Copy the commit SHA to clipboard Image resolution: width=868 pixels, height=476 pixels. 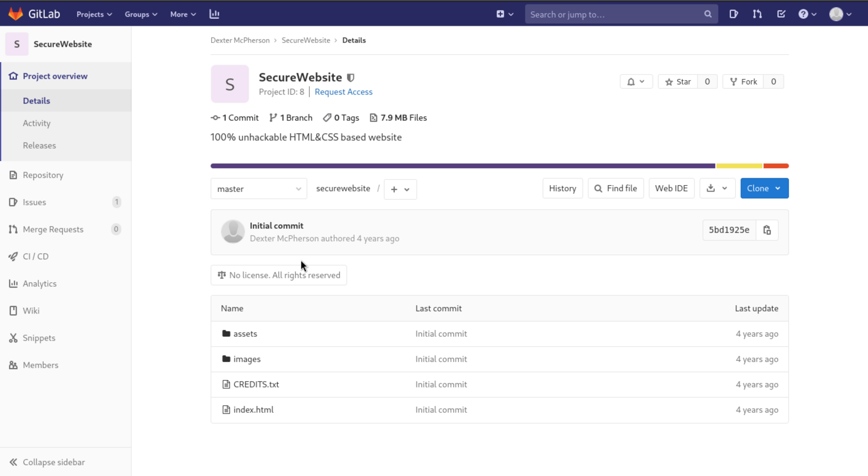(767, 230)
